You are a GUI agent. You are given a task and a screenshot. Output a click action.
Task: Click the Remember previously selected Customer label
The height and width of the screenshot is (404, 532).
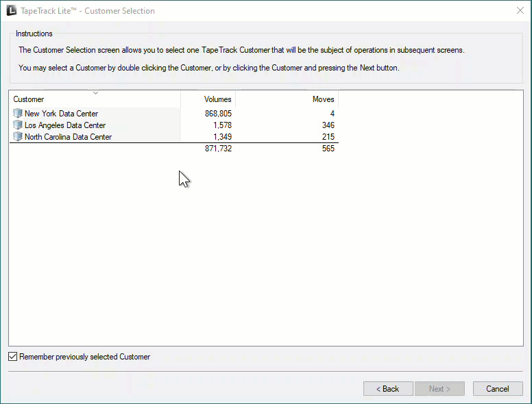click(x=85, y=357)
